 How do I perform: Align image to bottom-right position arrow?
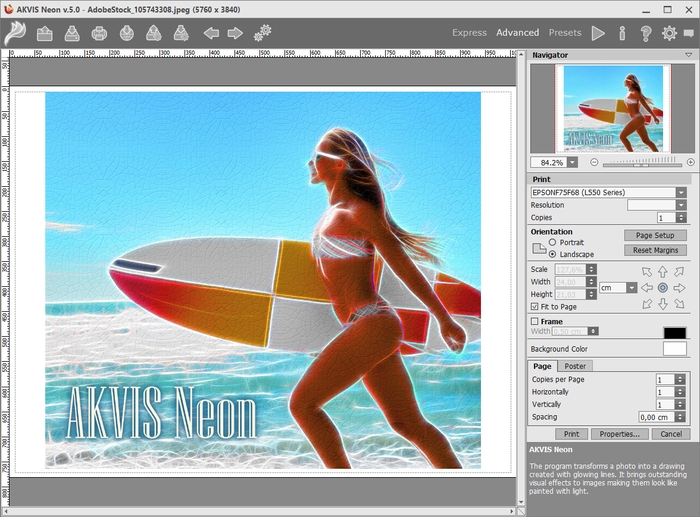point(679,304)
